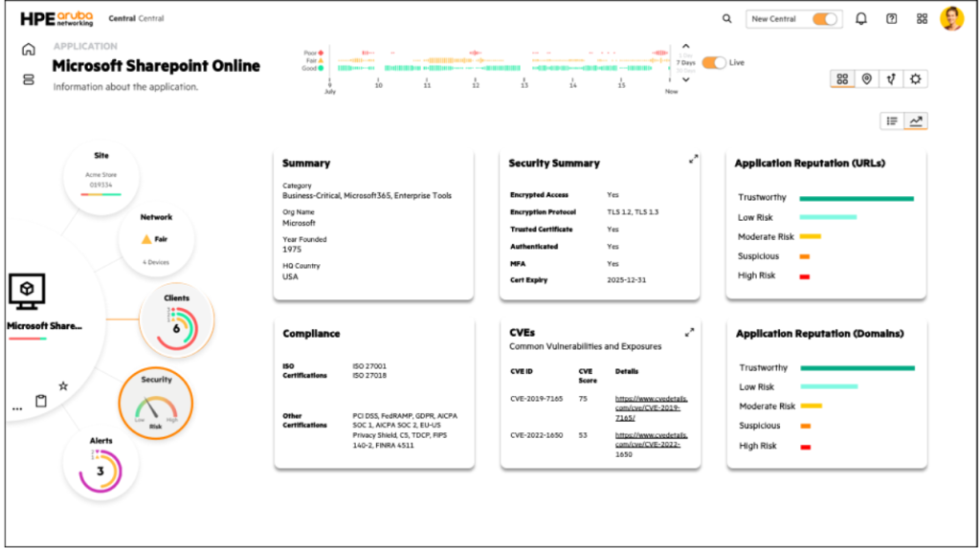Image resolution: width=980 pixels, height=549 pixels.
Task: Click the help question mark icon
Action: (891, 18)
